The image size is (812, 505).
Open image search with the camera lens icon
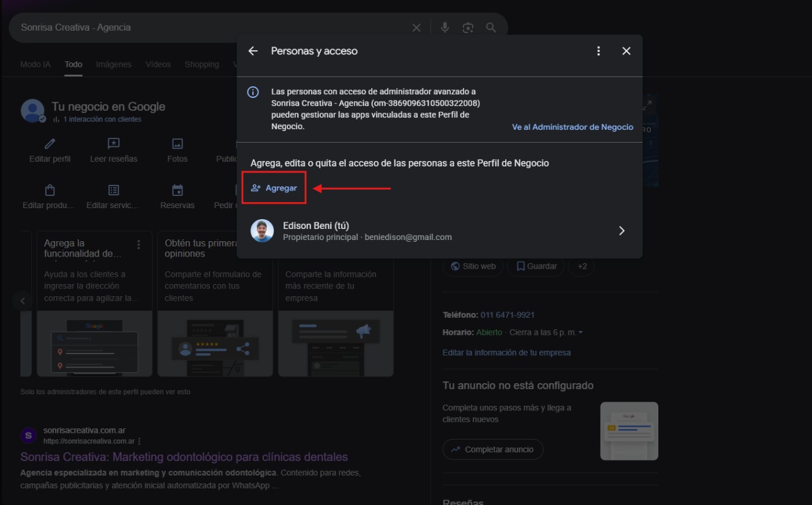tap(468, 28)
